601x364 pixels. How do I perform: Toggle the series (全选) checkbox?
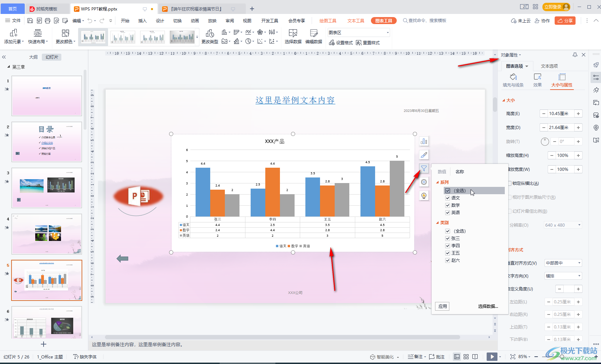[448, 191]
